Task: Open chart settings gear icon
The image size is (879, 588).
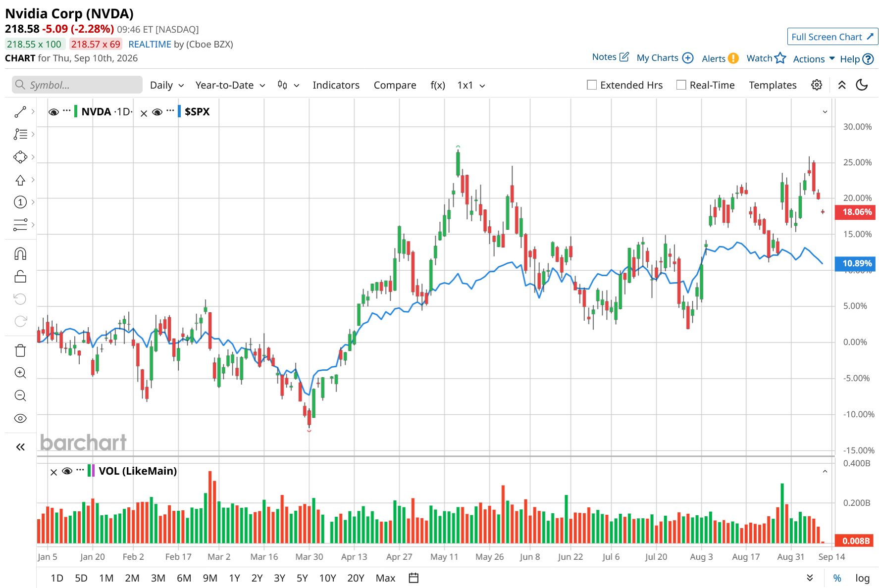Action: 817,85
